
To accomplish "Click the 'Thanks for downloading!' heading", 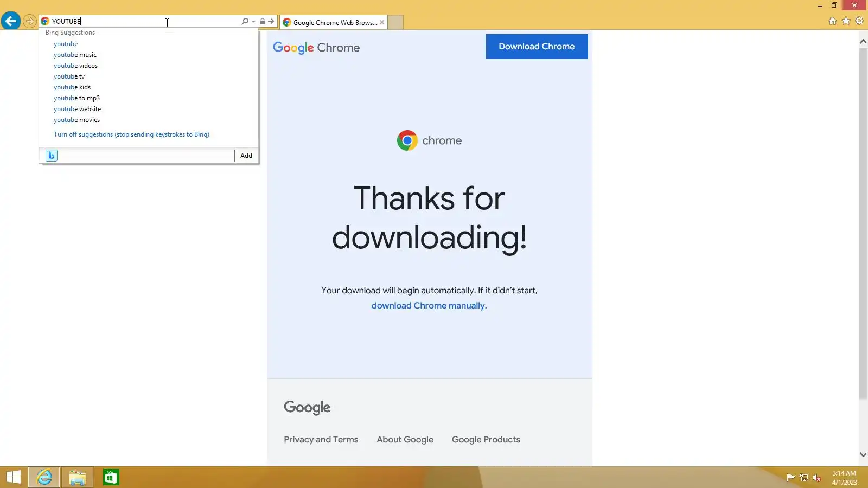I will pos(429,217).
